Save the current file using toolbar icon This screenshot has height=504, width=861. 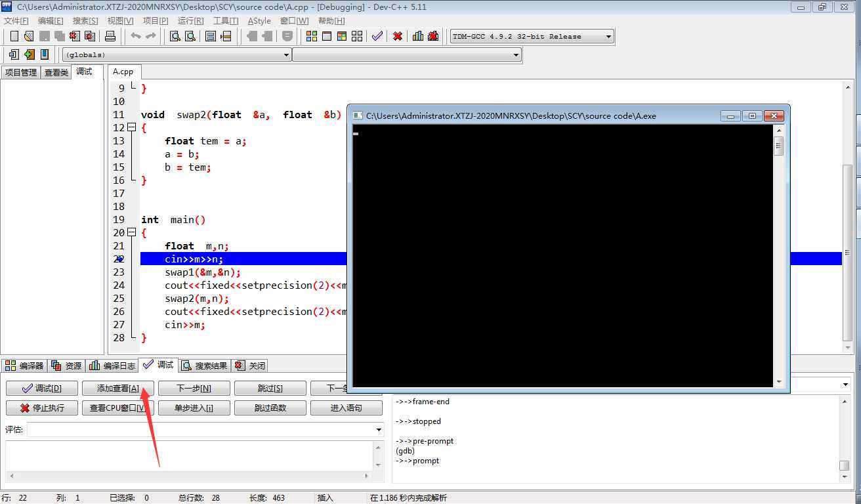[x=44, y=36]
